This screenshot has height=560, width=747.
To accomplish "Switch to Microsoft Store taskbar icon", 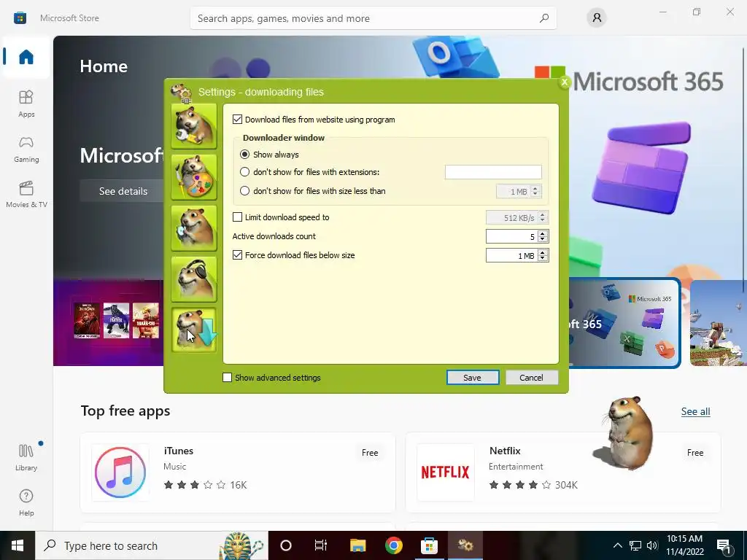I will (429, 545).
